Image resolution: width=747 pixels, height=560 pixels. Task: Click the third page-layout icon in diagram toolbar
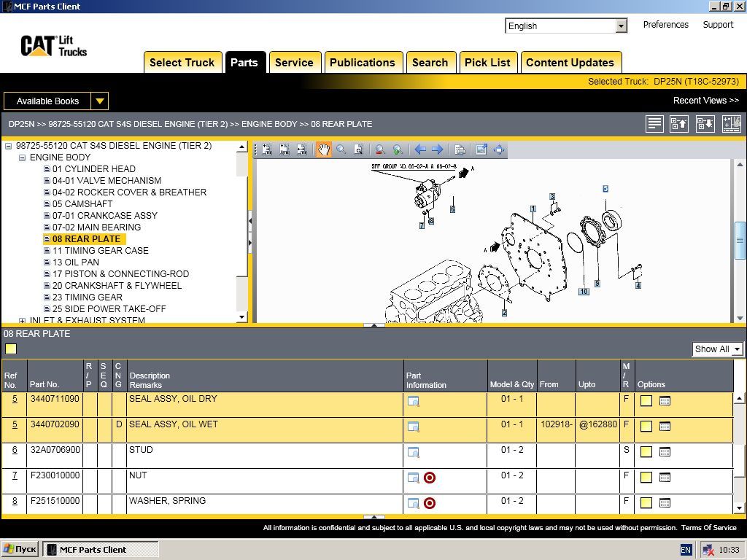pyautogui.click(x=302, y=149)
